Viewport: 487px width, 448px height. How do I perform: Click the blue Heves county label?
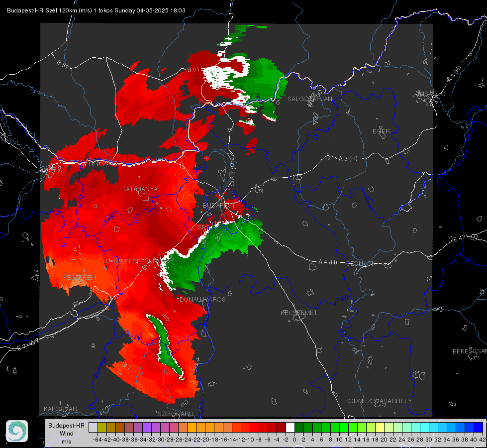368,203
